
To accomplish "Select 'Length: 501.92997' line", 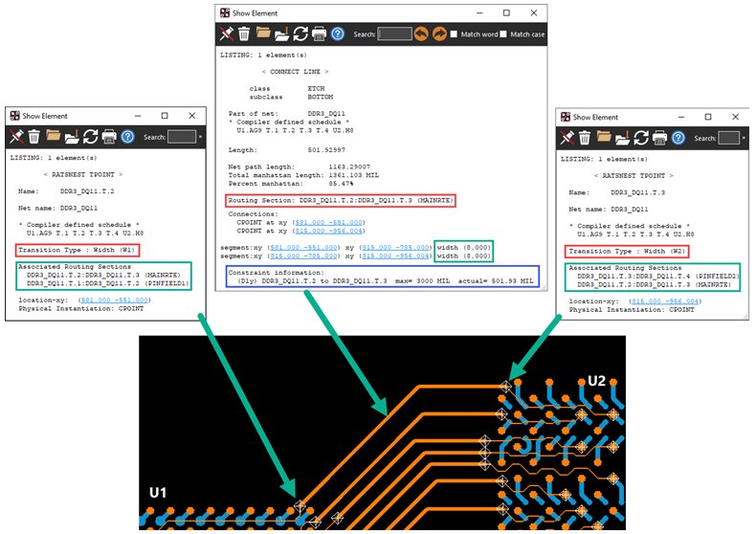I will (287, 150).
